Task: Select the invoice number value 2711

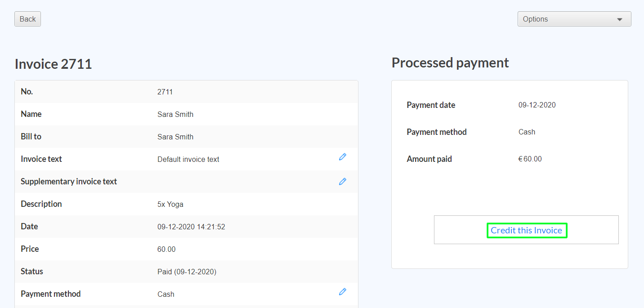Action: (165, 92)
